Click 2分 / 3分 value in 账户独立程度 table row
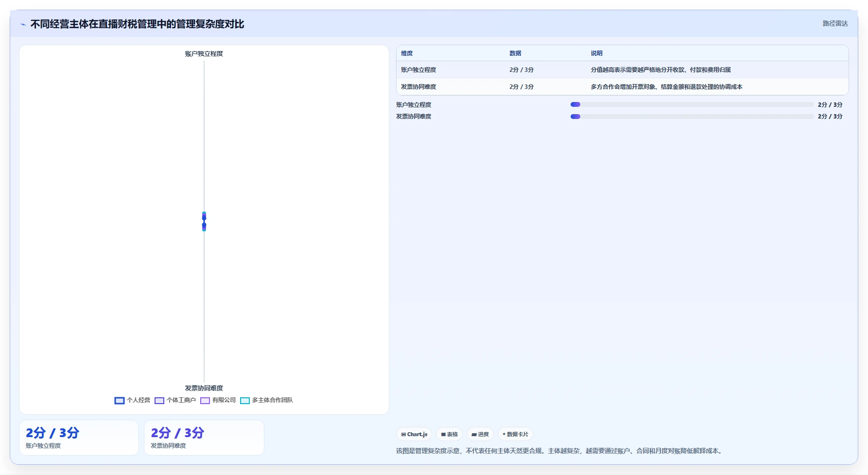Screen dimensions: 868x475 [521, 70]
